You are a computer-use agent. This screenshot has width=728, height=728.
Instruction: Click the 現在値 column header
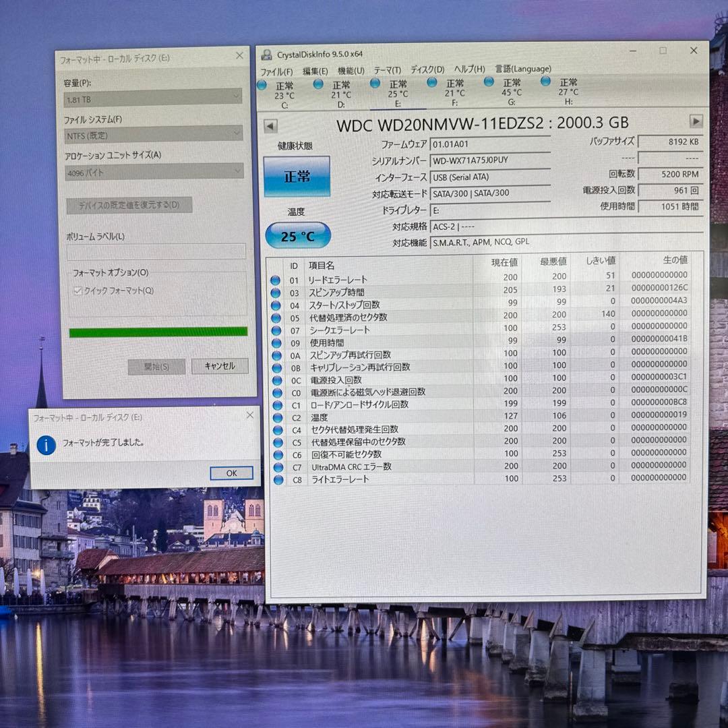pos(504,262)
